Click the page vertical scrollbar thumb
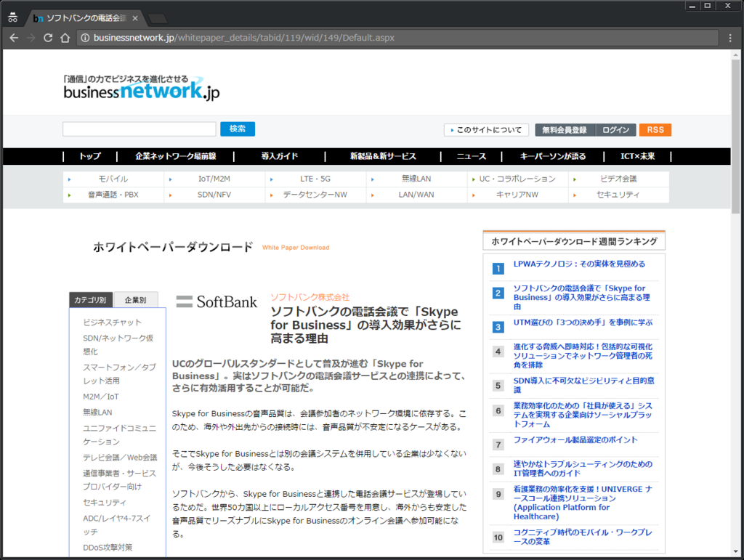Viewport: 744px width, 560px height. point(735,137)
